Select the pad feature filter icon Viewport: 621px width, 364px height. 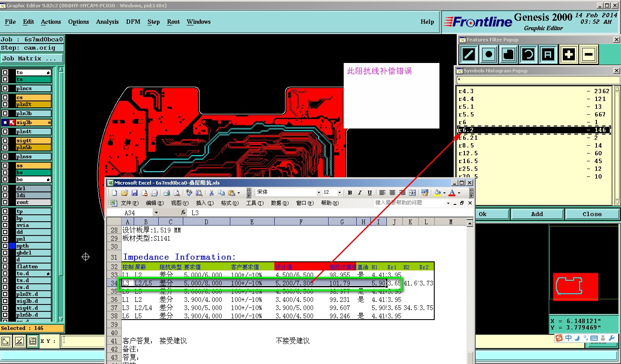pos(489,55)
